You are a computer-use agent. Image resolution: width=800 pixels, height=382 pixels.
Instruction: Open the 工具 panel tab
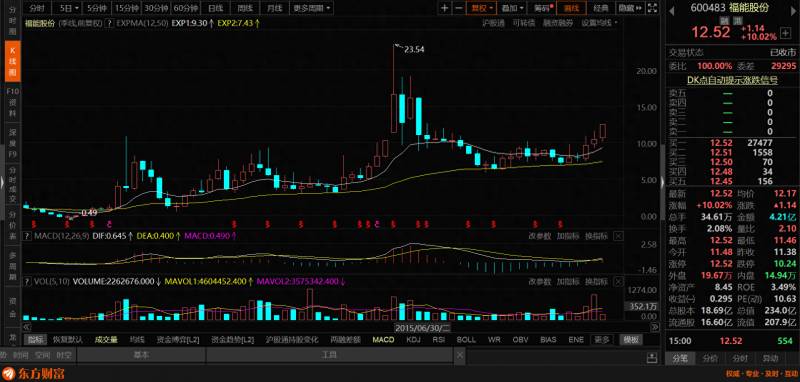329,355
